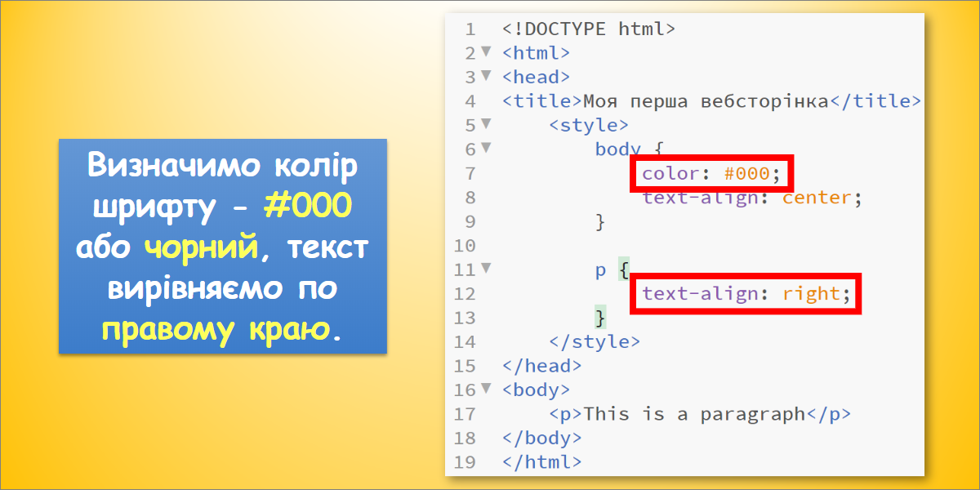The width and height of the screenshot is (980, 490).
Task: Click the empty line 10 in the editor
Action: pyautogui.click(x=653, y=245)
